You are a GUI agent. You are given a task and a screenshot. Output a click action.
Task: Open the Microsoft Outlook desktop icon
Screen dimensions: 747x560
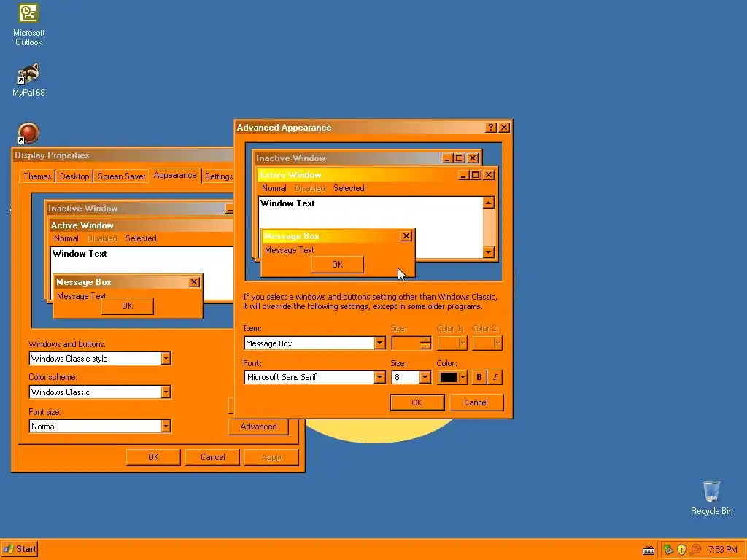28,25
